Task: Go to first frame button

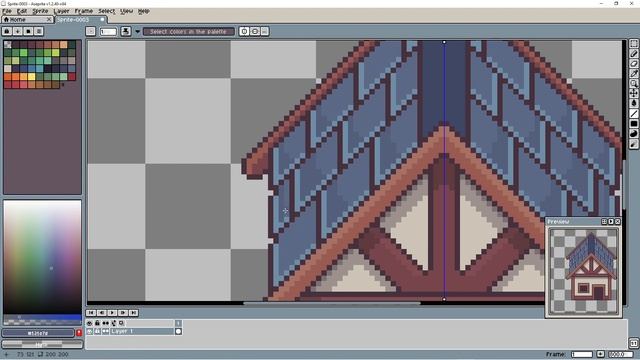Action: click(x=91, y=313)
